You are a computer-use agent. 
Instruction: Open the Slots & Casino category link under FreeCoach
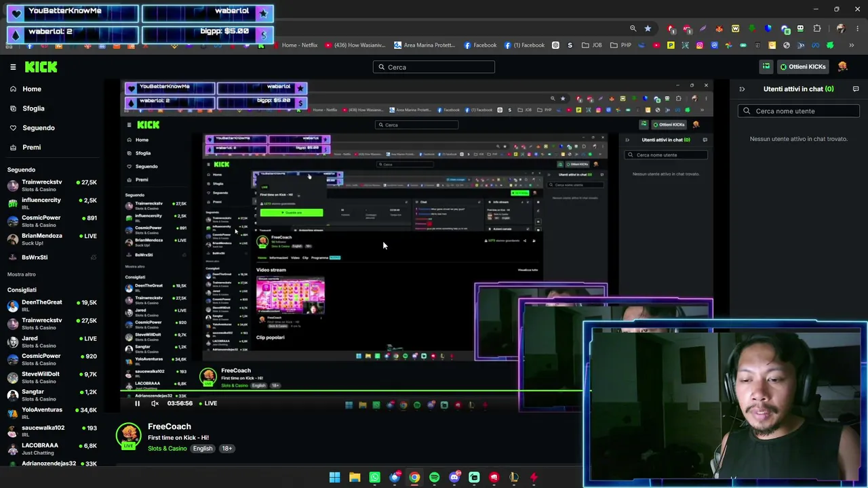coord(167,449)
